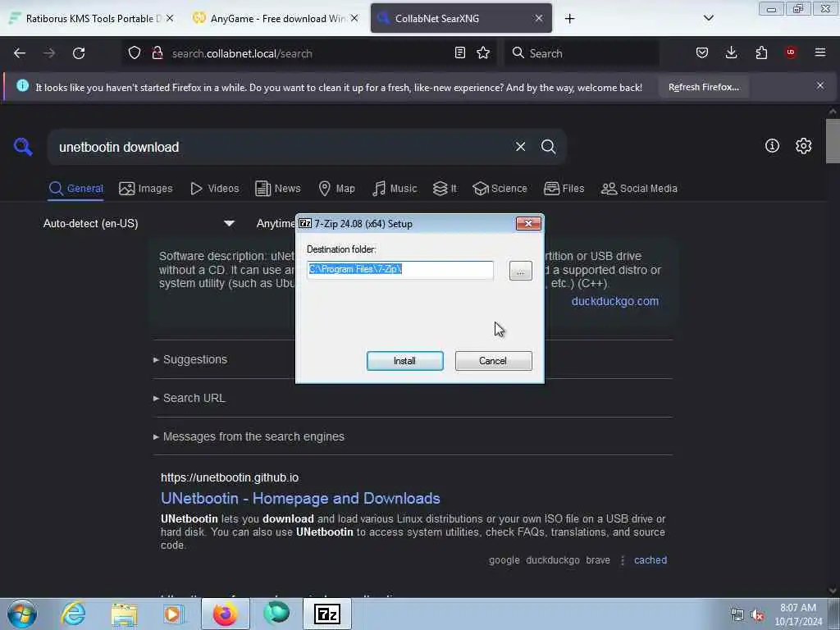Click the SearXNG search query field

tap(279, 147)
